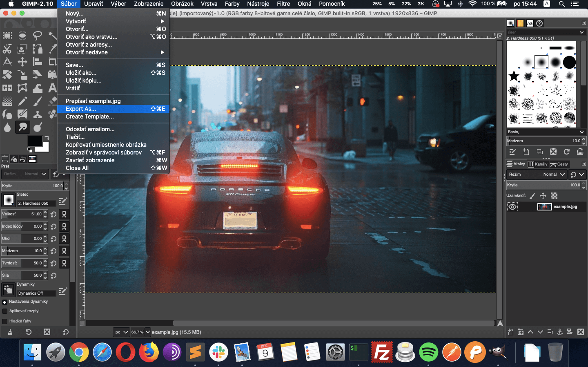
Task: Open the layers Režim Normal dropdown
Action: coord(537,175)
